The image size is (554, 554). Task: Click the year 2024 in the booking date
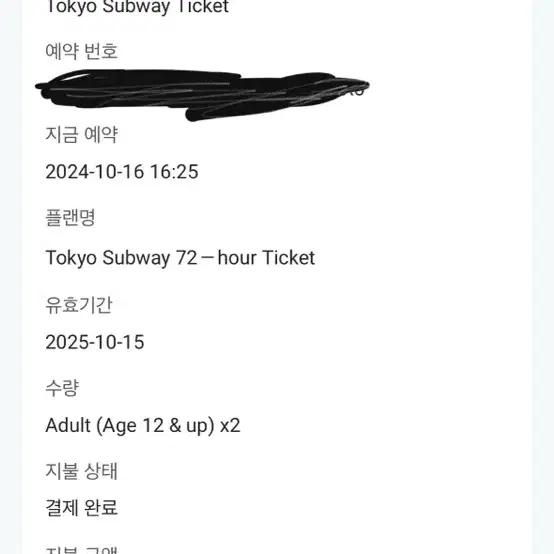click(67, 172)
